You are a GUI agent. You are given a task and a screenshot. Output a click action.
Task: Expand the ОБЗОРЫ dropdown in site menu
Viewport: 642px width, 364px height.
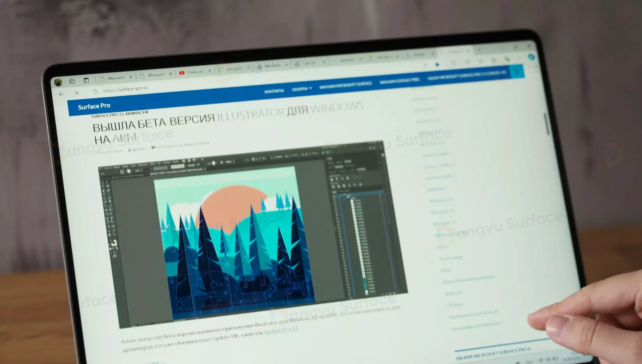pos(302,89)
